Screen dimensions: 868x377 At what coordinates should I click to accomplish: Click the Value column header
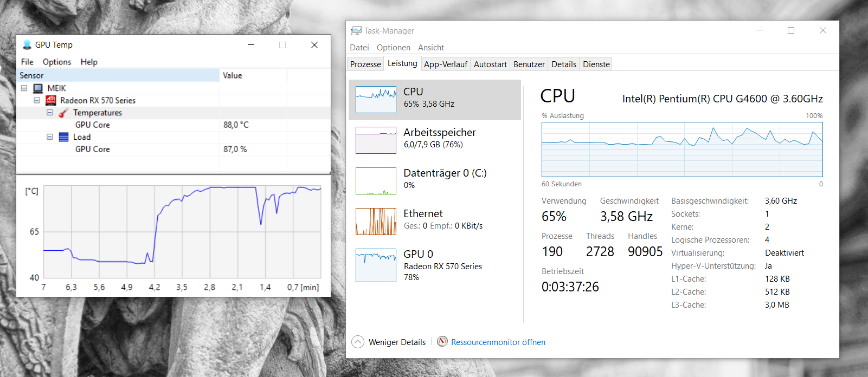(x=253, y=75)
